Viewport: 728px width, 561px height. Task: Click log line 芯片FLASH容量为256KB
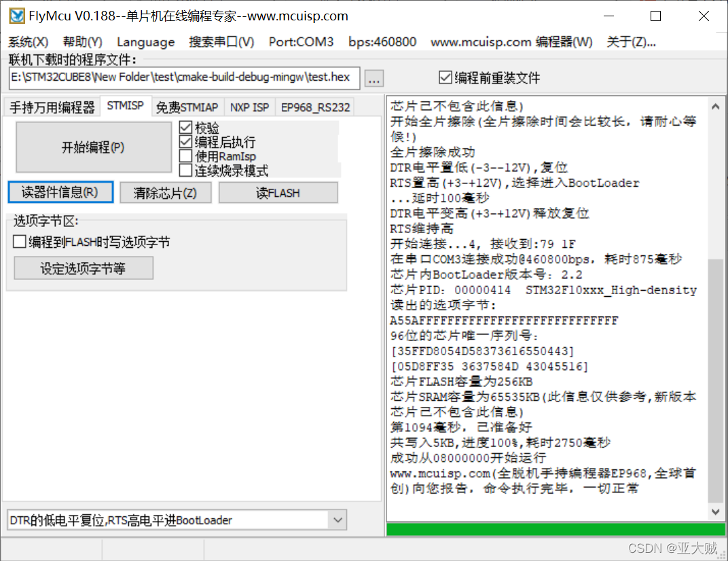(462, 382)
